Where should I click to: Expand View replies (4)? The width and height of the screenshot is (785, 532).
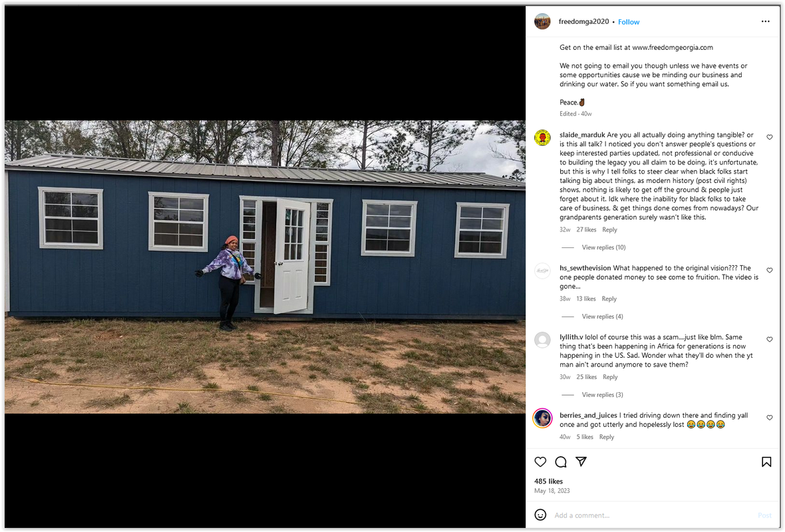[x=602, y=317]
